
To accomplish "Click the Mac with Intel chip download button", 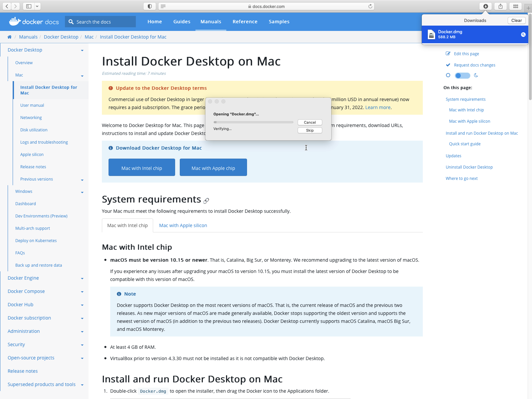I will [x=141, y=168].
